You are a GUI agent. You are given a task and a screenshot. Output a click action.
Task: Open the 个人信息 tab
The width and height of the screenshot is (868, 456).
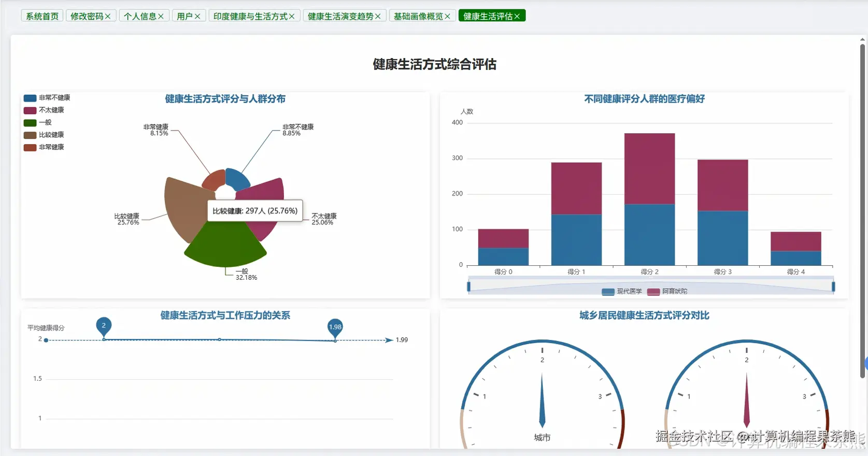[140, 16]
